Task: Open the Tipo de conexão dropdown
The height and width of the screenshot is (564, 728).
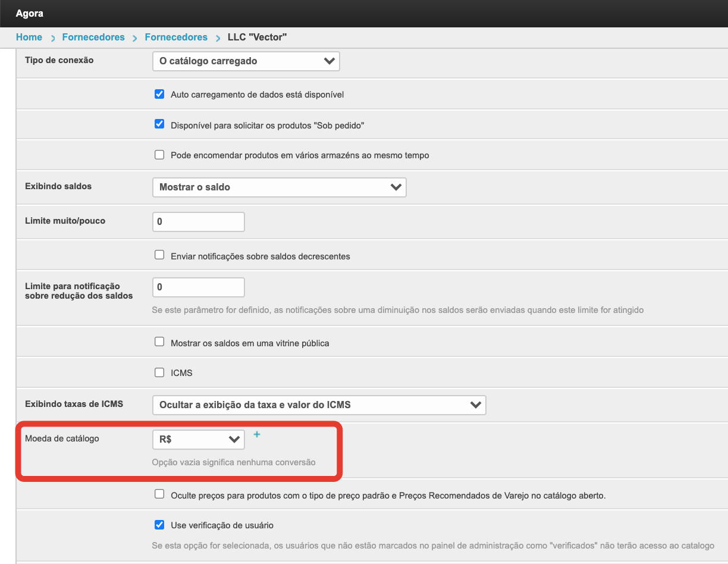Action: [246, 61]
